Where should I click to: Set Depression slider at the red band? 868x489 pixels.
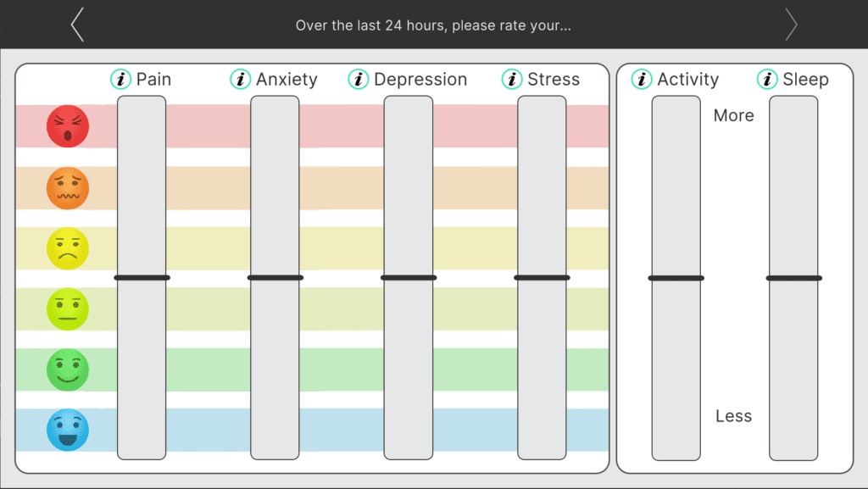(408, 126)
